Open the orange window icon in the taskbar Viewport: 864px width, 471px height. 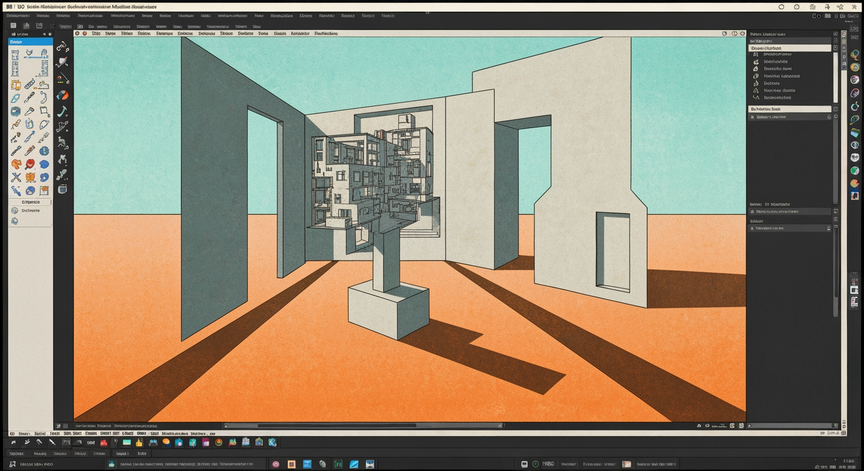point(291,464)
